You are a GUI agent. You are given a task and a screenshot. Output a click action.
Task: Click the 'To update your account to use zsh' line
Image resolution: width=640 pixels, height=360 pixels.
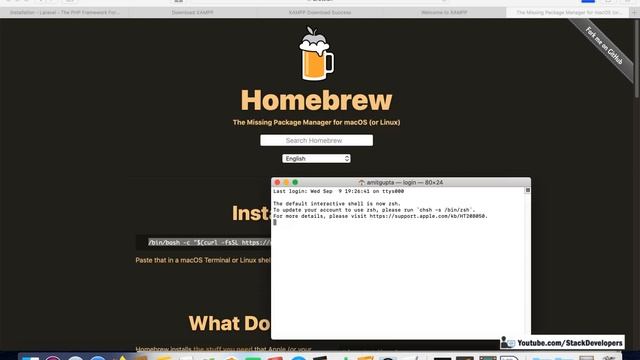[374, 210]
